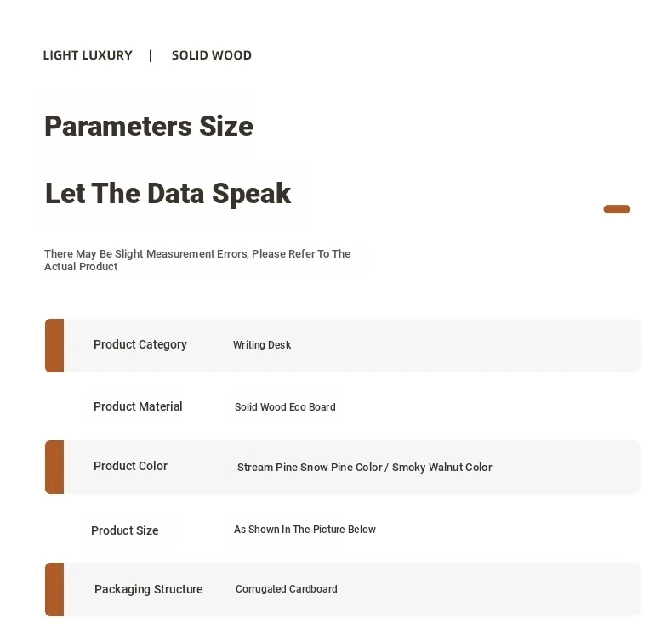Click the Writing Desk value

[x=262, y=344]
